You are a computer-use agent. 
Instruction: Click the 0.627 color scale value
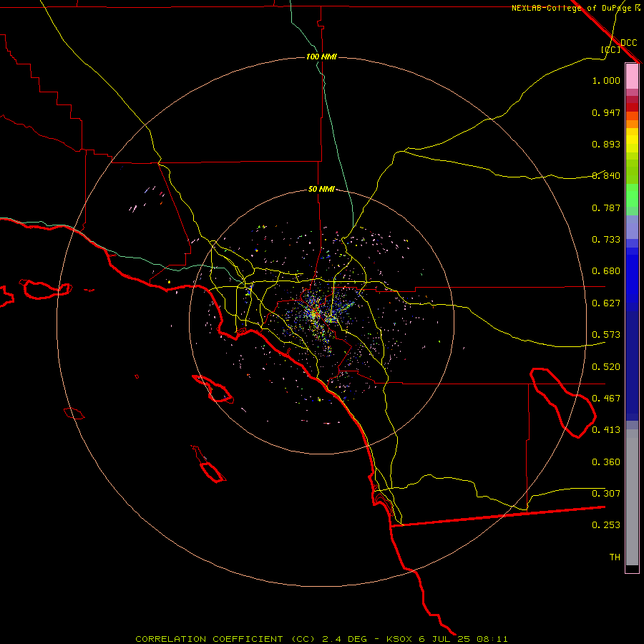(606, 303)
